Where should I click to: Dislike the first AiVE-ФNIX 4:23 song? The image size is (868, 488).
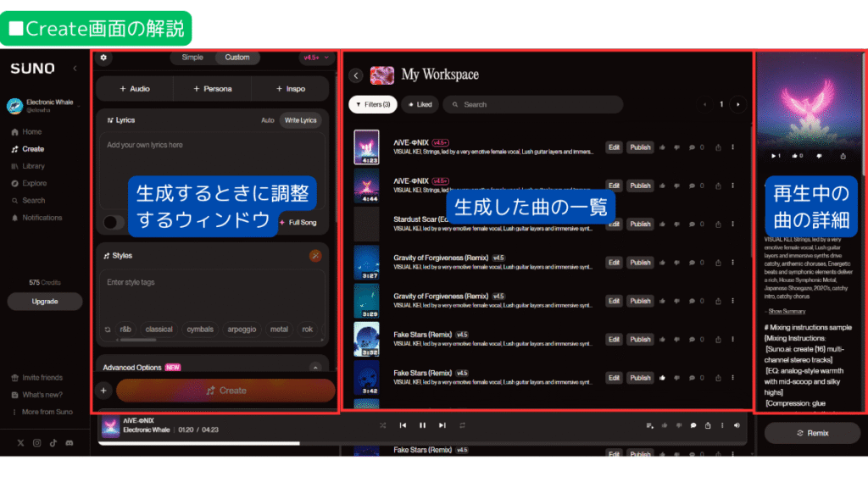pos(676,147)
